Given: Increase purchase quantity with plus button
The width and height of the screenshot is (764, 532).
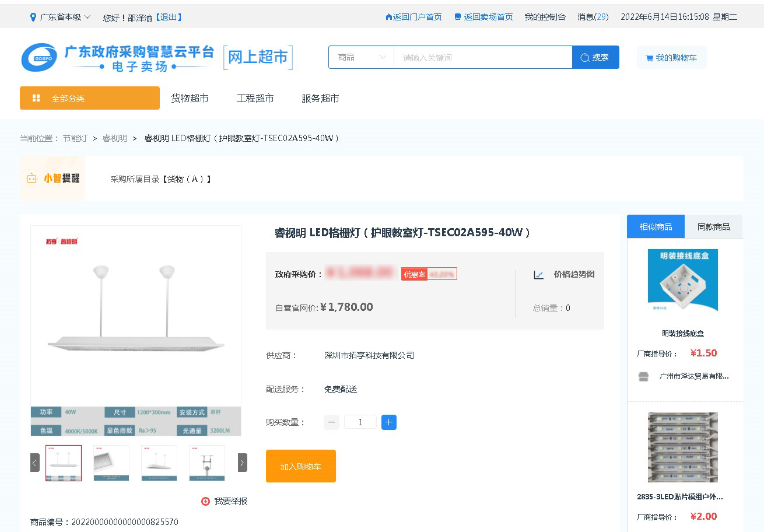Looking at the screenshot, I should click(x=389, y=422).
